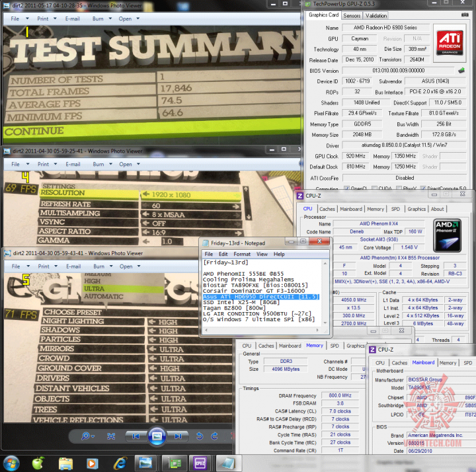The image size is (476, 472).
Task: Click the 'Corsair Dominator GT F3-16000' line in Notepad
Action: [253, 291]
